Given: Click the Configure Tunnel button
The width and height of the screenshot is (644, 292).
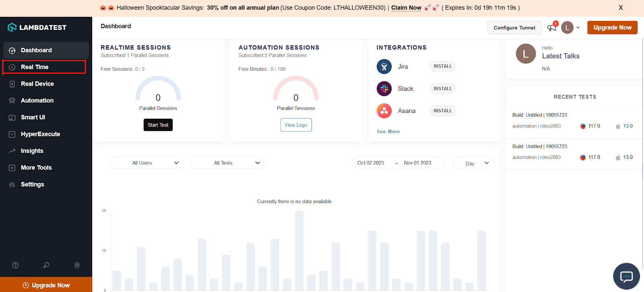Looking at the screenshot, I should [x=514, y=28].
